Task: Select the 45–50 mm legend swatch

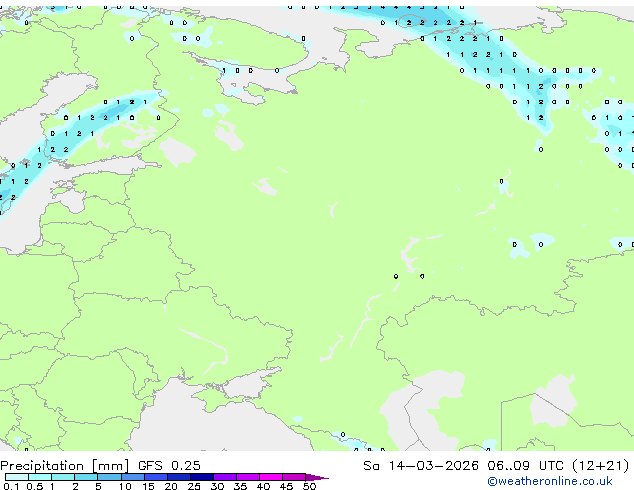Action: click(294, 477)
